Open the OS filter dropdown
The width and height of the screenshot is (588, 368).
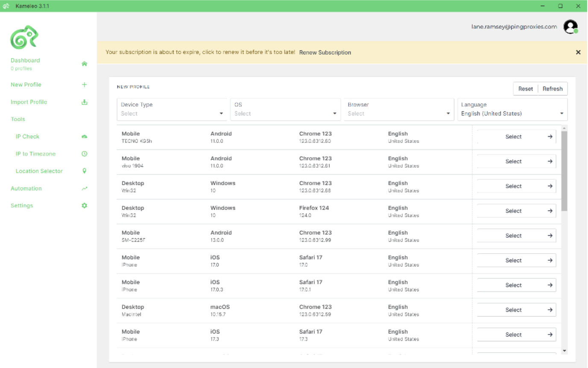tap(286, 109)
